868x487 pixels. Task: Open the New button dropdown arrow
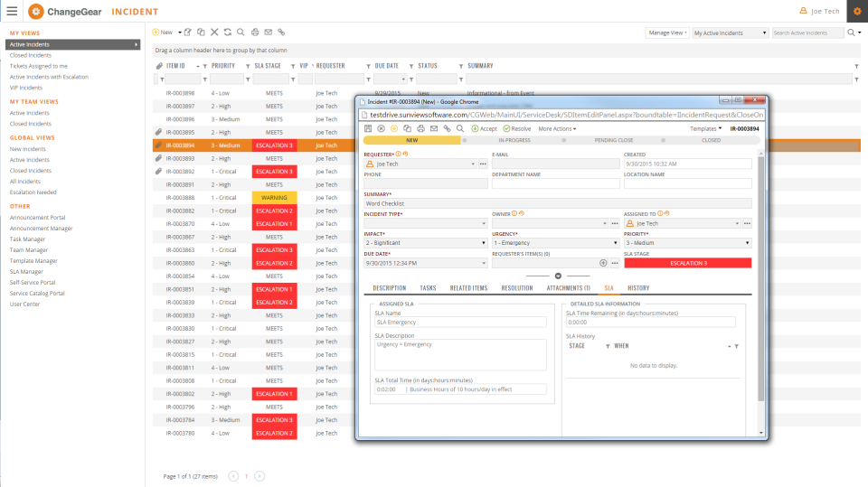pyautogui.click(x=180, y=33)
